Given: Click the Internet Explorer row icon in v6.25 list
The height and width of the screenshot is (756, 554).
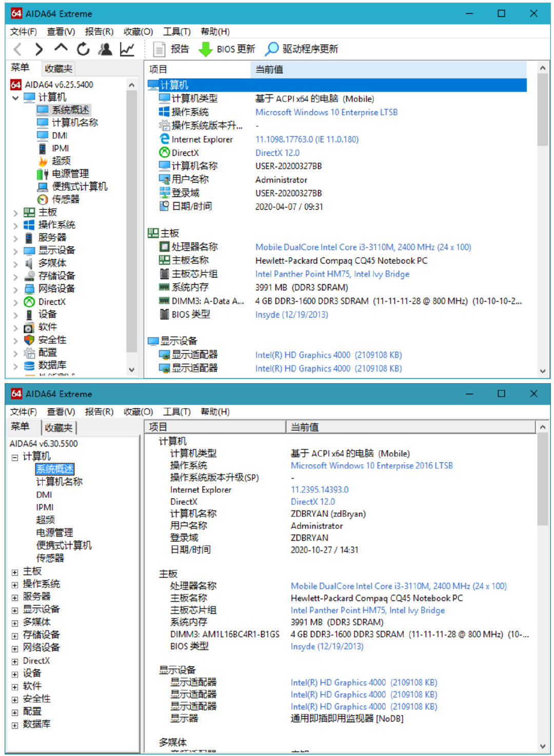Looking at the screenshot, I should 164,139.
